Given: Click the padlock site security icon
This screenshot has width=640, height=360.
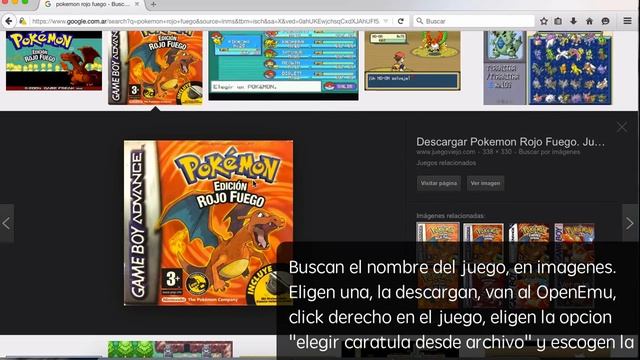Looking at the screenshot, I should pyautogui.click(x=23, y=21).
